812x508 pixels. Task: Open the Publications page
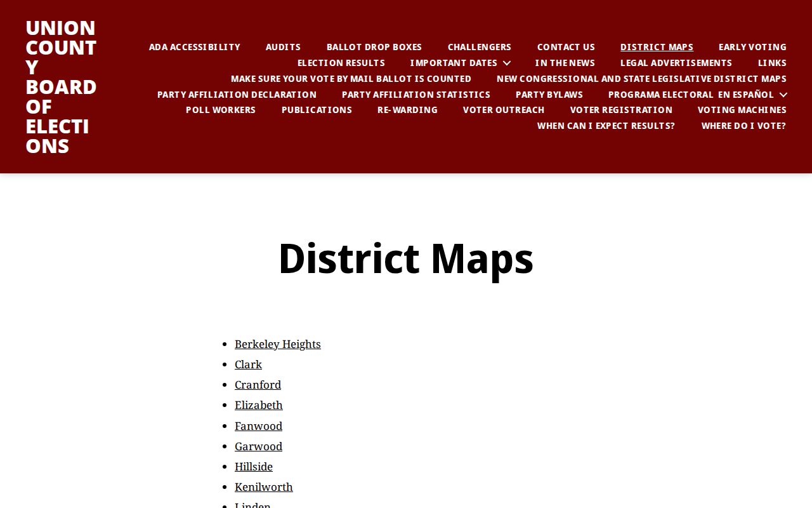pos(317,110)
